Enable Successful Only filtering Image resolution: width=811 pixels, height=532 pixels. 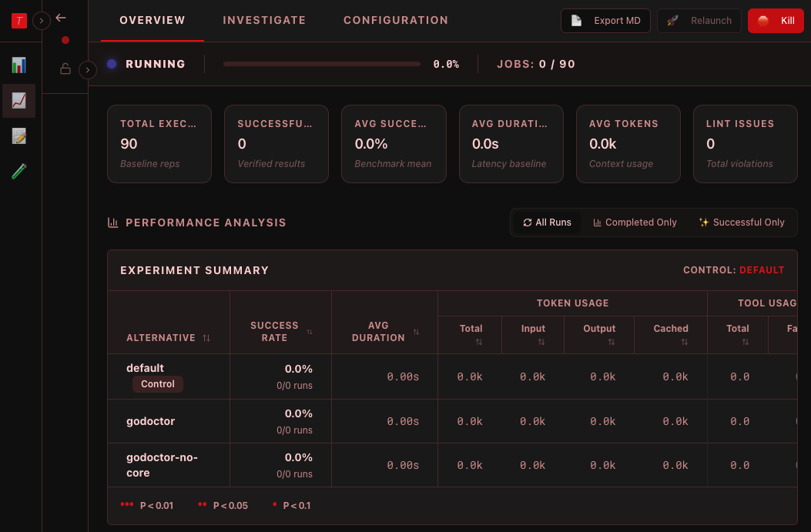pyautogui.click(x=741, y=222)
